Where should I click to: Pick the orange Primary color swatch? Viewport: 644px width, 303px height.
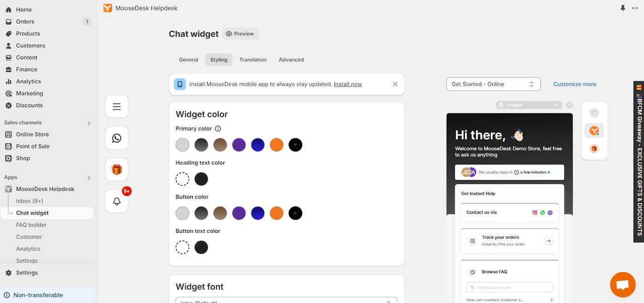pyautogui.click(x=277, y=145)
